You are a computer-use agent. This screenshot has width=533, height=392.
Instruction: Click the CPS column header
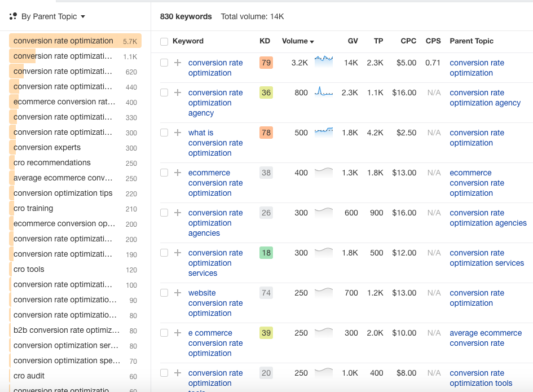[x=433, y=41]
